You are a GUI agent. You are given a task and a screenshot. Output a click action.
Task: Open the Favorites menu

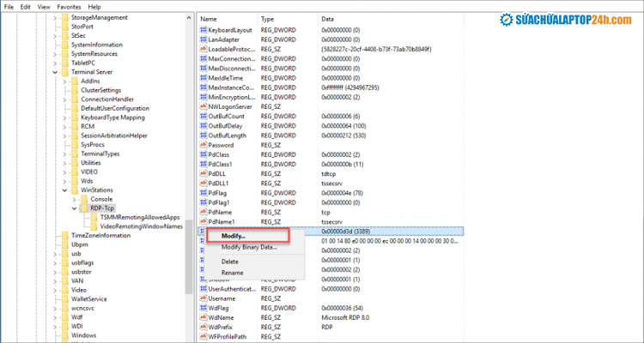click(x=69, y=5)
